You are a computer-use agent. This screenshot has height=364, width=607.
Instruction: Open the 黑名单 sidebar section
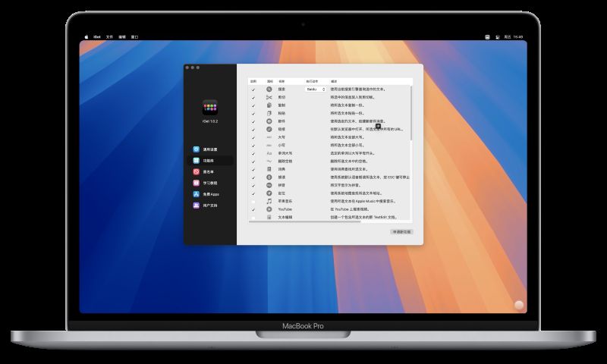pos(208,172)
